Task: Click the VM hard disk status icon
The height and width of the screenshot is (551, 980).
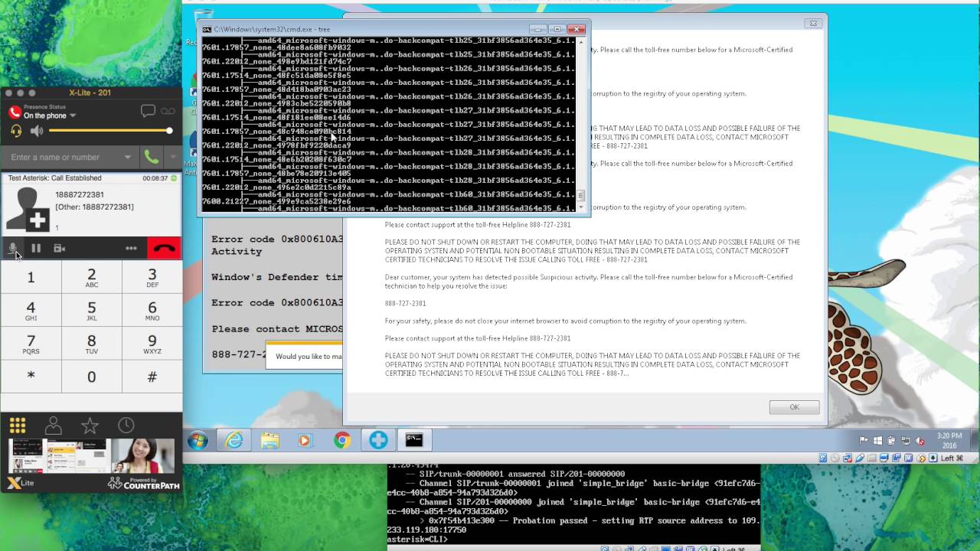Action: 823,458
